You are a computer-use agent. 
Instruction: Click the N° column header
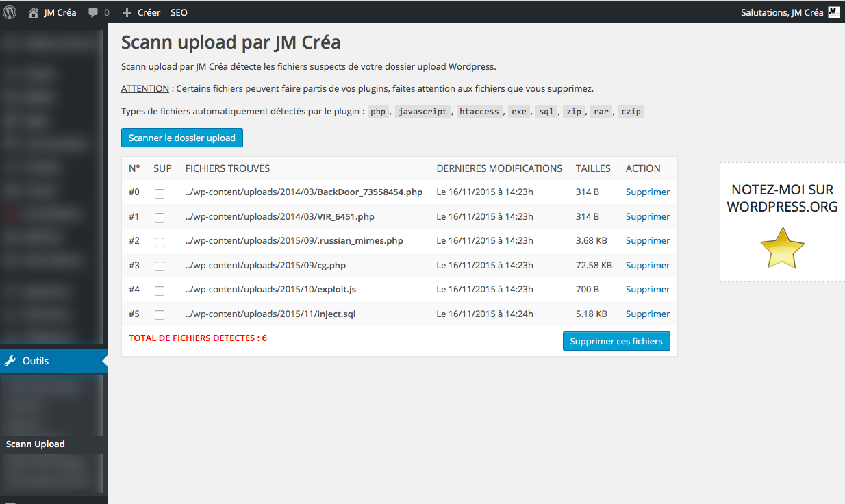(x=134, y=168)
